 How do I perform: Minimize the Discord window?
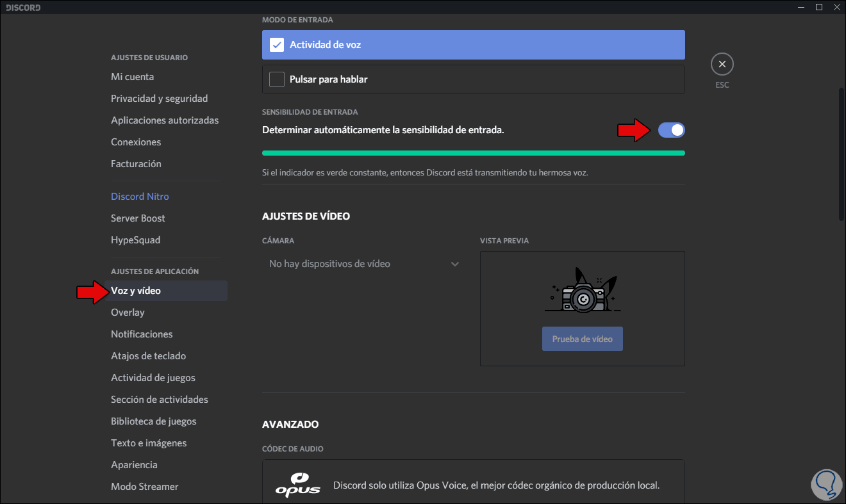point(801,7)
